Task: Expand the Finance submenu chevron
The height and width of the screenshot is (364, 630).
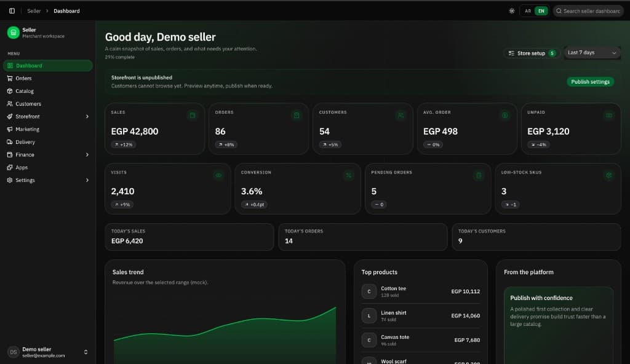Action: click(87, 155)
